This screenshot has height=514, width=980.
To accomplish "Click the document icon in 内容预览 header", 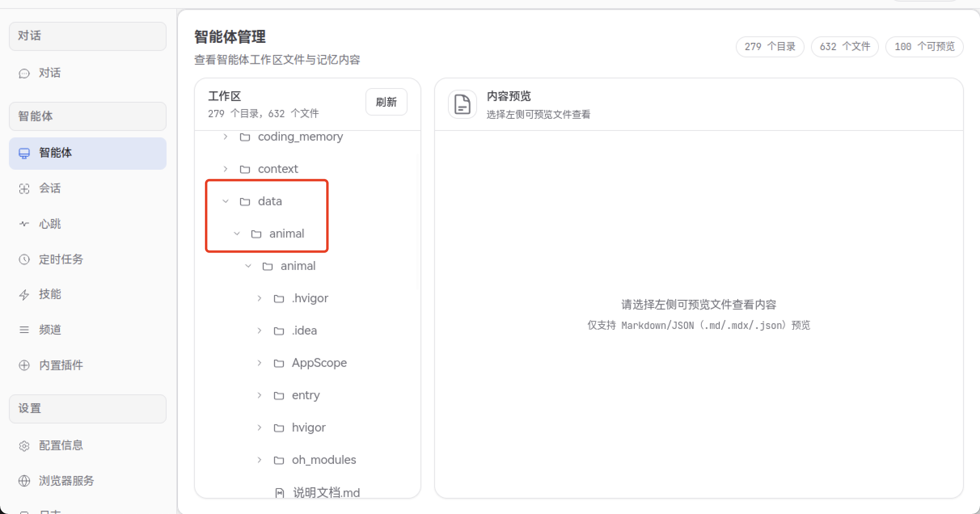I will [x=463, y=104].
